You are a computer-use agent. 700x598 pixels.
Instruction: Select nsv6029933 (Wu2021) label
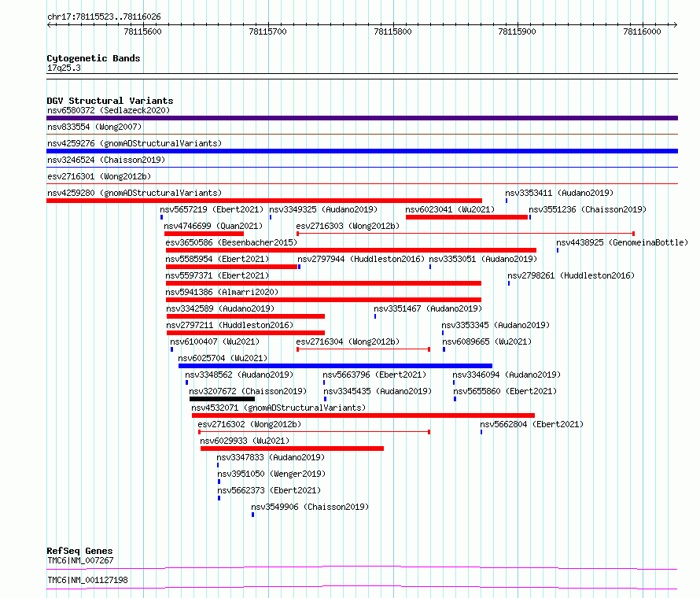(245, 441)
